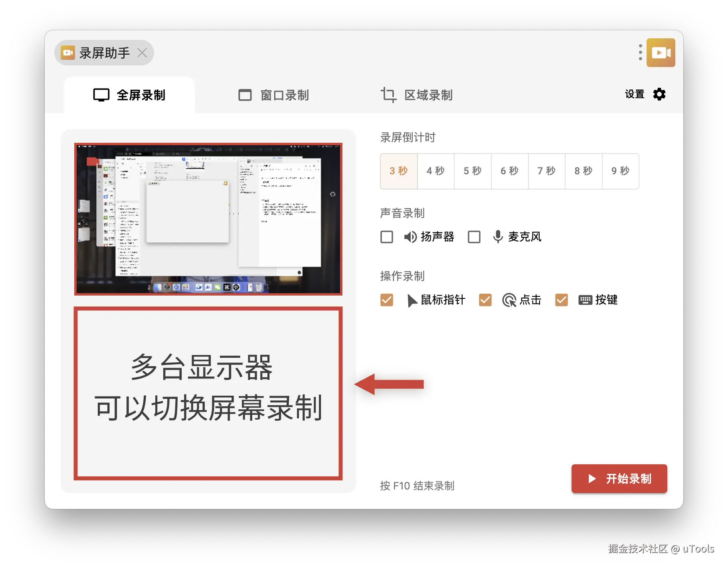Click the orange video camera icon top right
Screen dimensions: 728x568
click(x=661, y=52)
